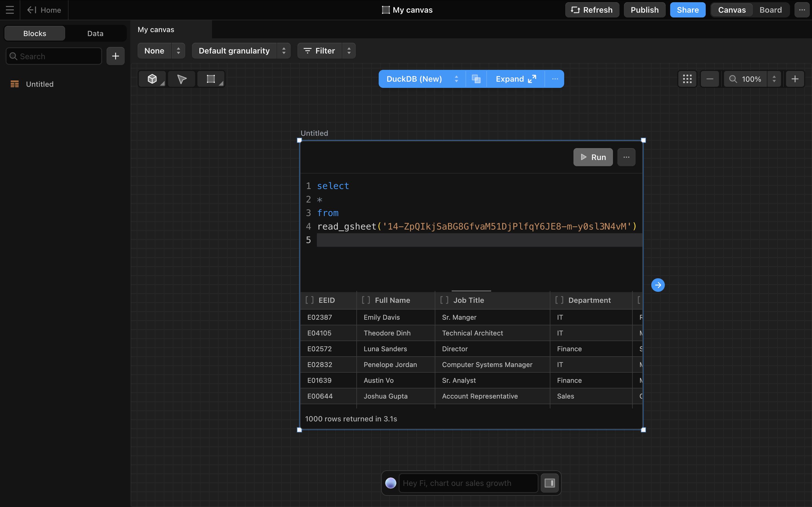Viewport: 812px width, 507px height.
Task: Click the duplicate block icon
Action: point(476,79)
